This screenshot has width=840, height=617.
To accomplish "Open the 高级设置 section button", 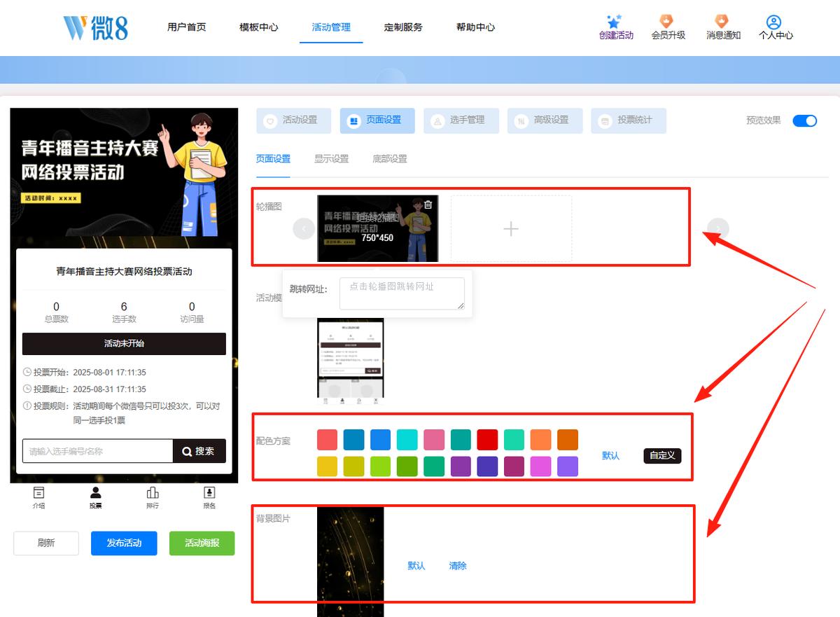I will click(545, 120).
